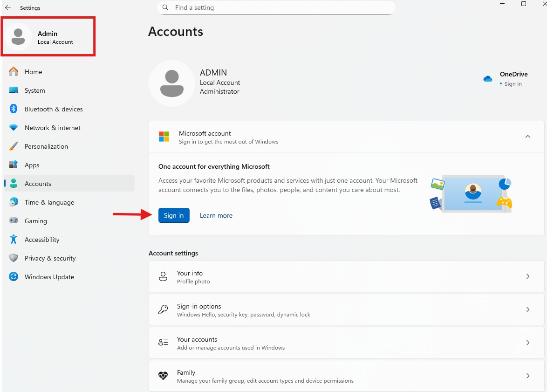Viewport: 547px width, 392px height.
Task: Expand Your info profile photo row
Action: tap(527, 276)
